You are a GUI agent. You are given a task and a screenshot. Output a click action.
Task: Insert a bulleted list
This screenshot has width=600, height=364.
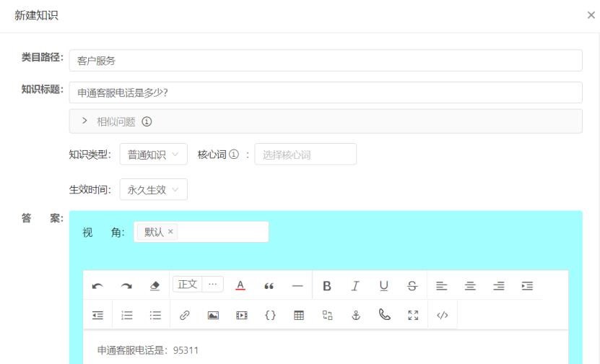pyautogui.click(x=155, y=315)
